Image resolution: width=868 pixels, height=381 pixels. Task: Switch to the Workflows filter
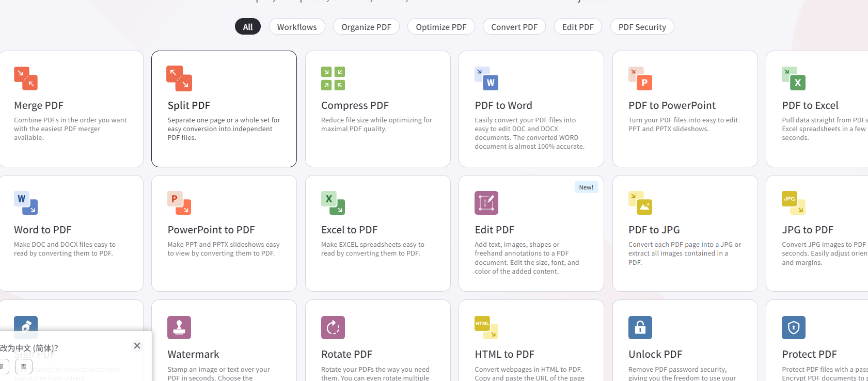pyautogui.click(x=297, y=27)
